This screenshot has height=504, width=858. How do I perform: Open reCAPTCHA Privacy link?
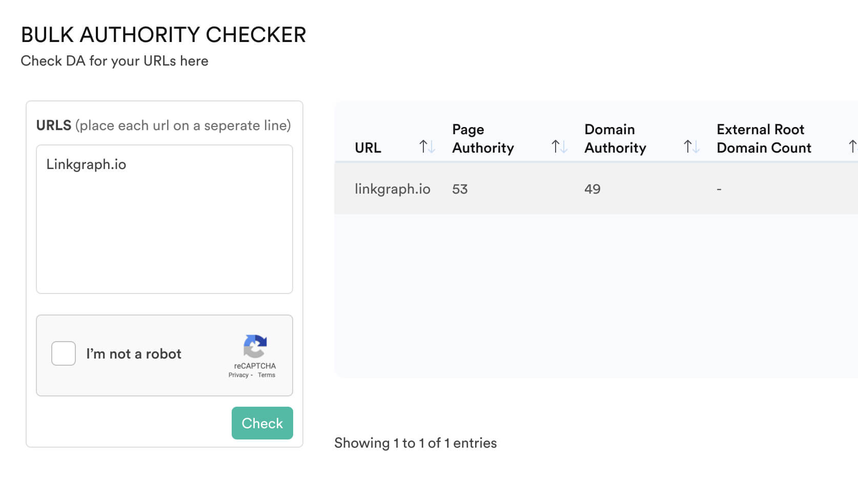click(238, 375)
